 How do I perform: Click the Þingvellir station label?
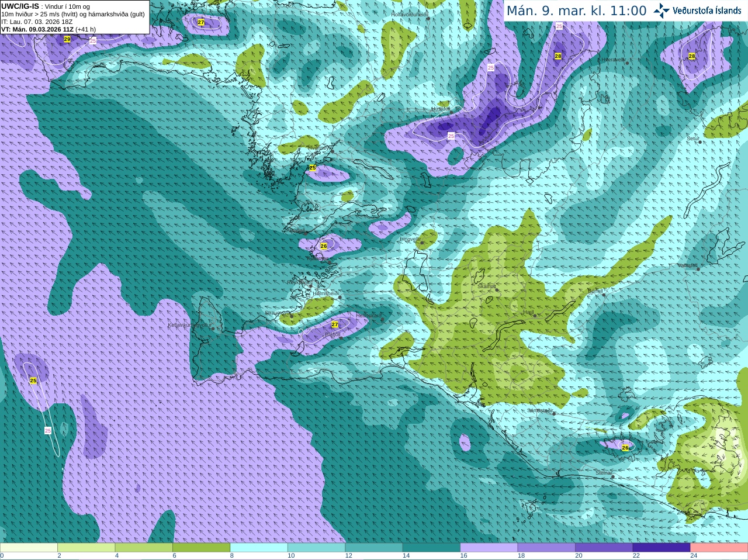pos(410,239)
